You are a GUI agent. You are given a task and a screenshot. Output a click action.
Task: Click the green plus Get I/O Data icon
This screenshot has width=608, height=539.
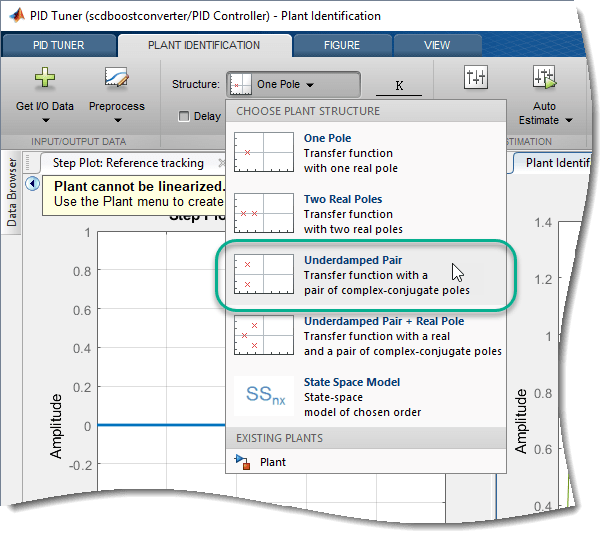pos(45,77)
